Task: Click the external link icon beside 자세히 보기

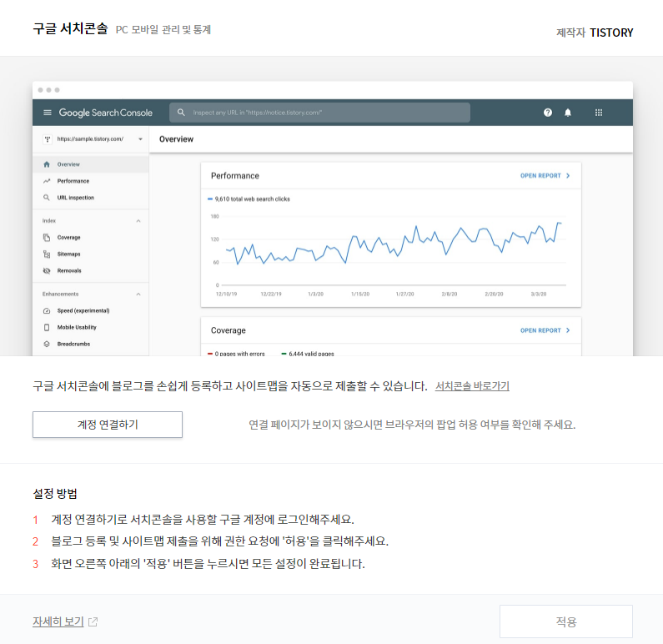Action: coord(93,622)
